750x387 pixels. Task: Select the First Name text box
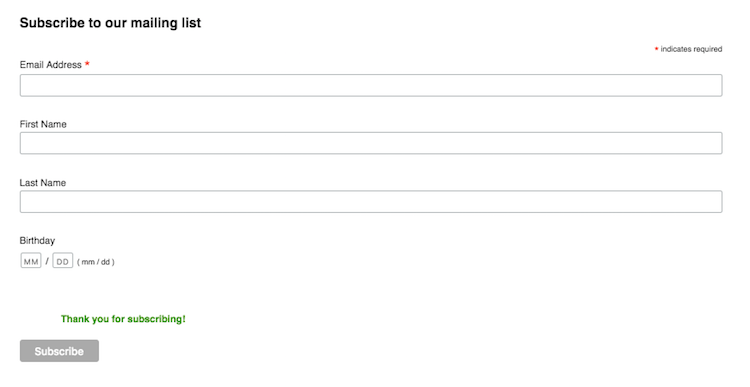pyautogui.click(x=371, y=143)
